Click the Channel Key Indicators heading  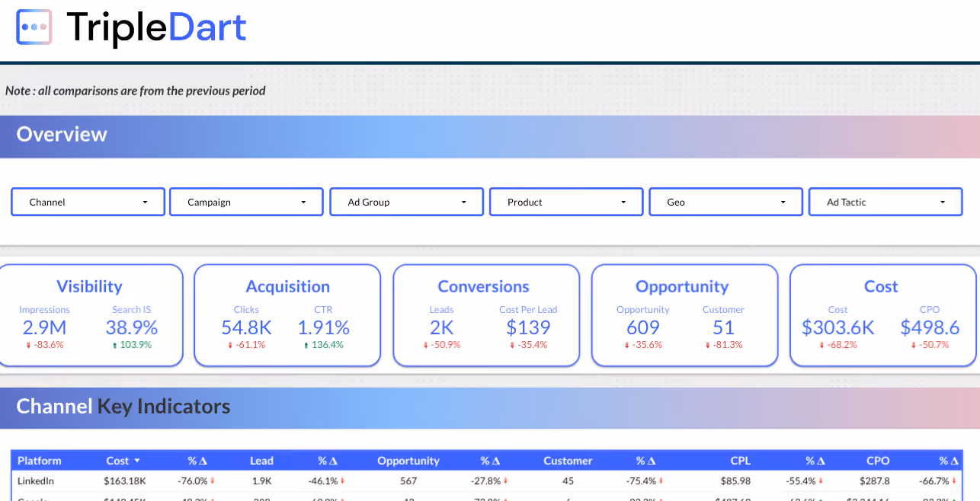pos(123,407)
